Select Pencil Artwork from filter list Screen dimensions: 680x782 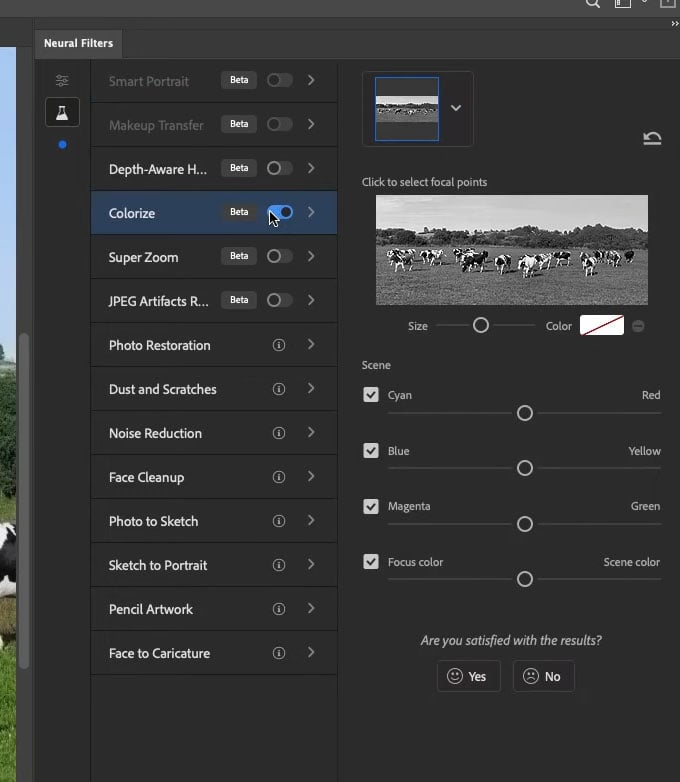151,609
